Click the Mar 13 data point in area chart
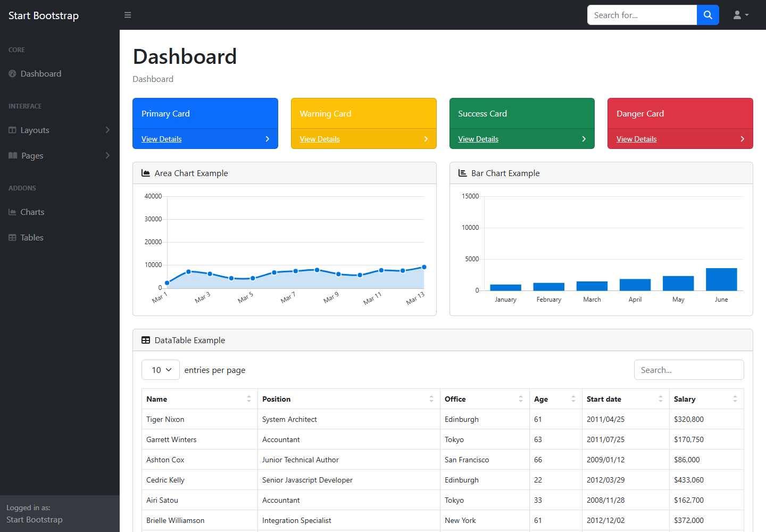766x532 pixels. point(424,267)
